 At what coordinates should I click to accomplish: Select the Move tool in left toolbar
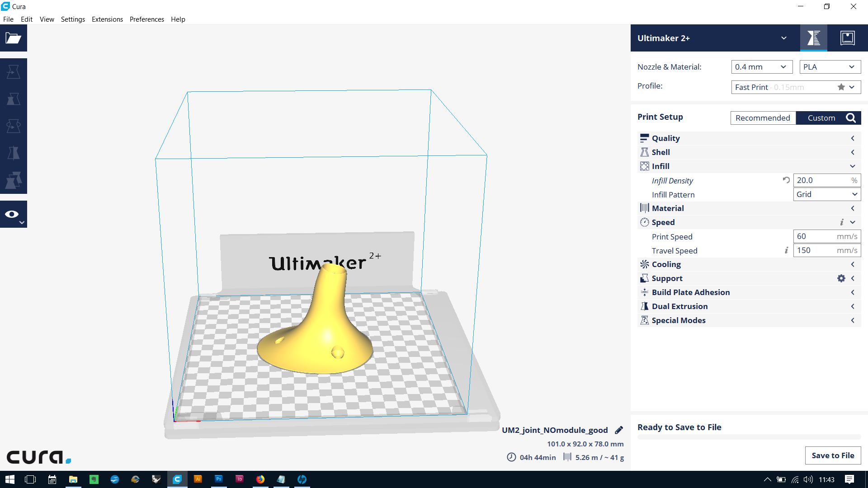(13, 72)
